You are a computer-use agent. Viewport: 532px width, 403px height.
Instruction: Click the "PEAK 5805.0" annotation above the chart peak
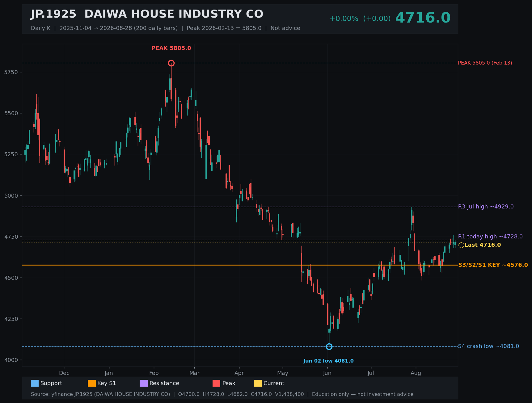point(171,48)
